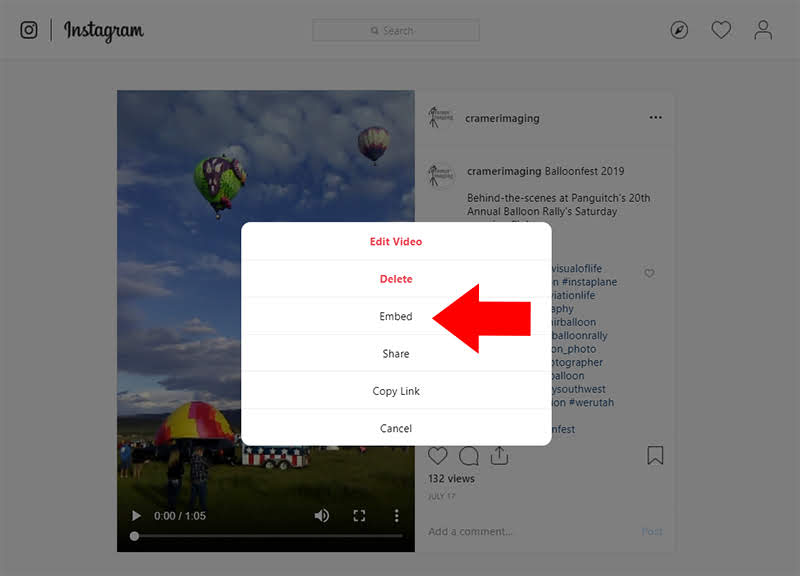
Task: Click the Instagram camera logo icon
Action: [x=29, y=30]
